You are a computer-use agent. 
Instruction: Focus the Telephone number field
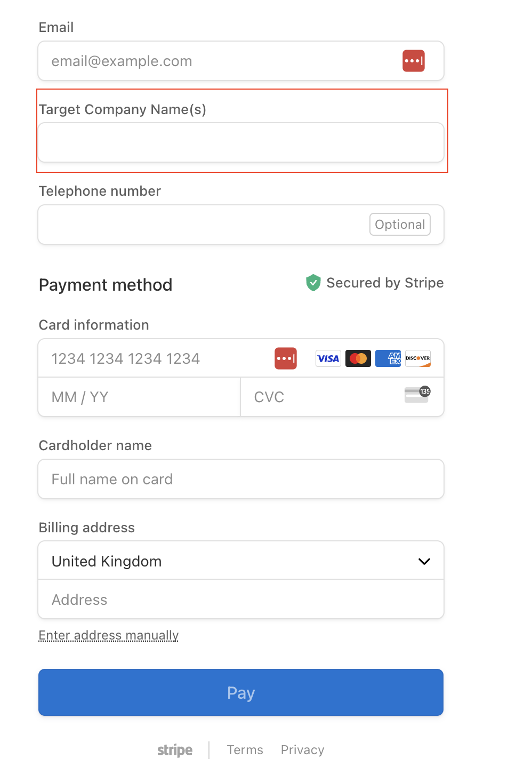[241, 225]
